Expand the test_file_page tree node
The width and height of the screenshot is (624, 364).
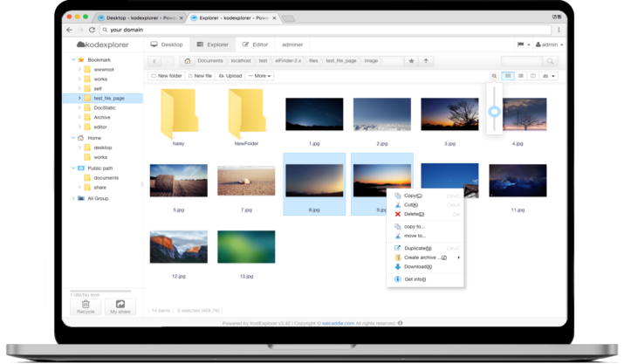(79, 98)
